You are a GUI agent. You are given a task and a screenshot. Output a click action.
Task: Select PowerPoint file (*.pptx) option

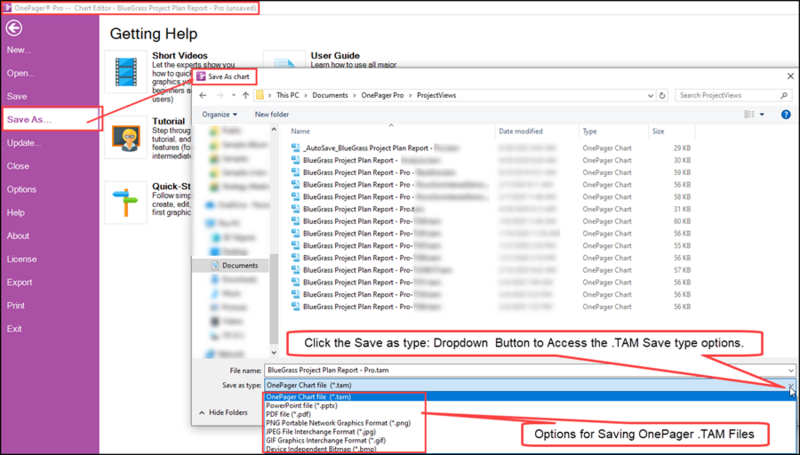point(302,406)
